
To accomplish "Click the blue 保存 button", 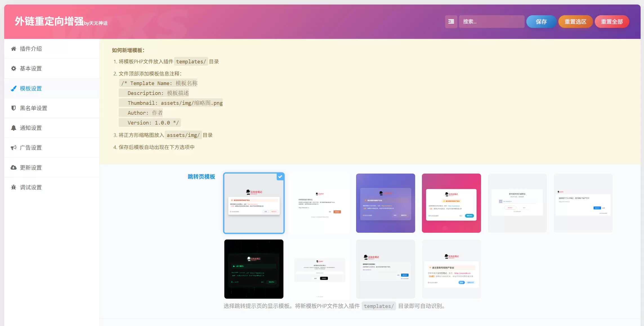I will [x=541, y=22].
